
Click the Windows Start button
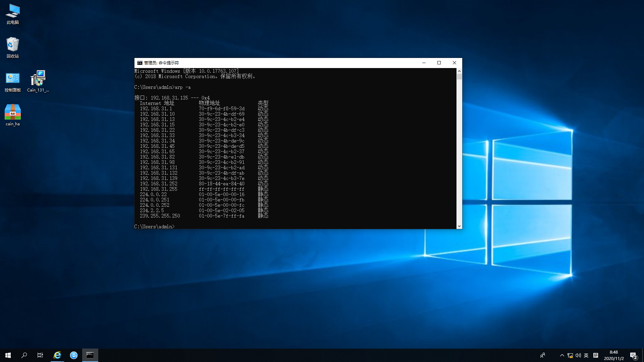click(x=8, y=355)
